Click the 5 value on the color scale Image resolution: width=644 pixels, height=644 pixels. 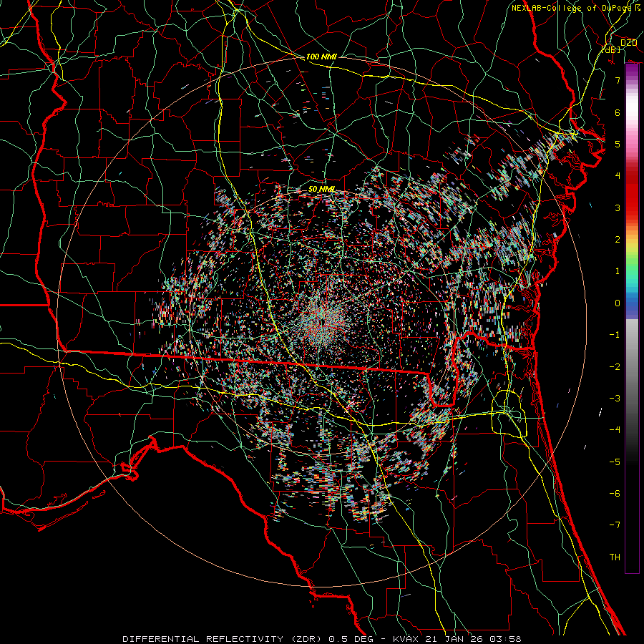(618, 144)
